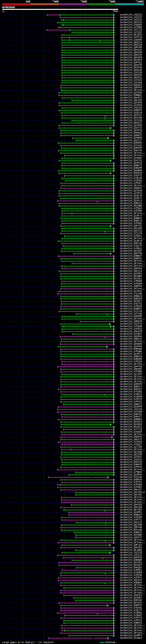The image size is (146, 644).
Task: Click the green ~80% identity color segment
Action: 101,4
